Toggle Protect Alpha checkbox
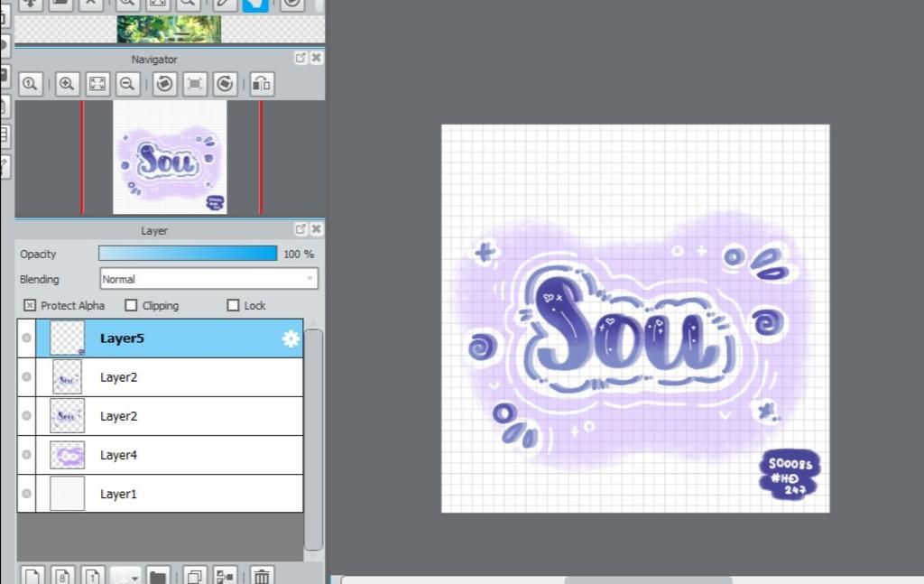924x584 pixels. point(30,305)
